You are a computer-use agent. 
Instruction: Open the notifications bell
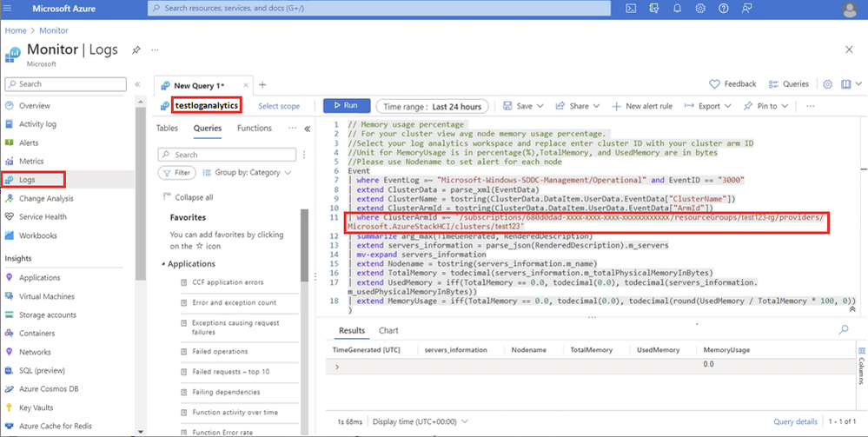point(677,9)
